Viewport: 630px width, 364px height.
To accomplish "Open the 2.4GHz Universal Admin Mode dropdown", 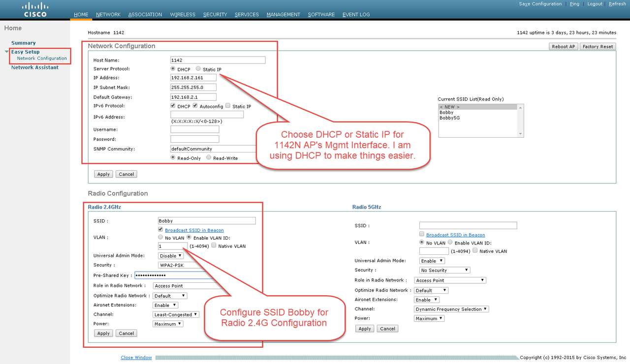I will (x=171, y=256).
